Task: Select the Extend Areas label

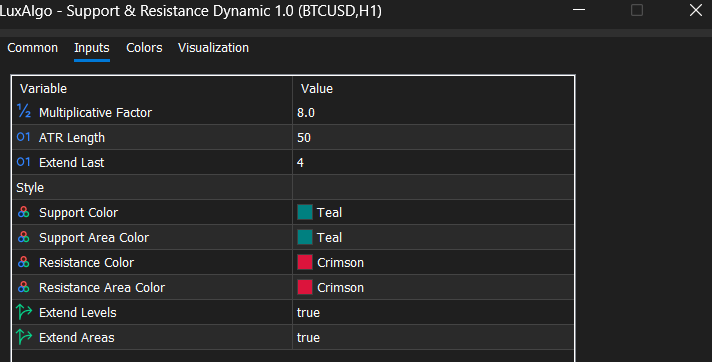Action: coord(77,337)
